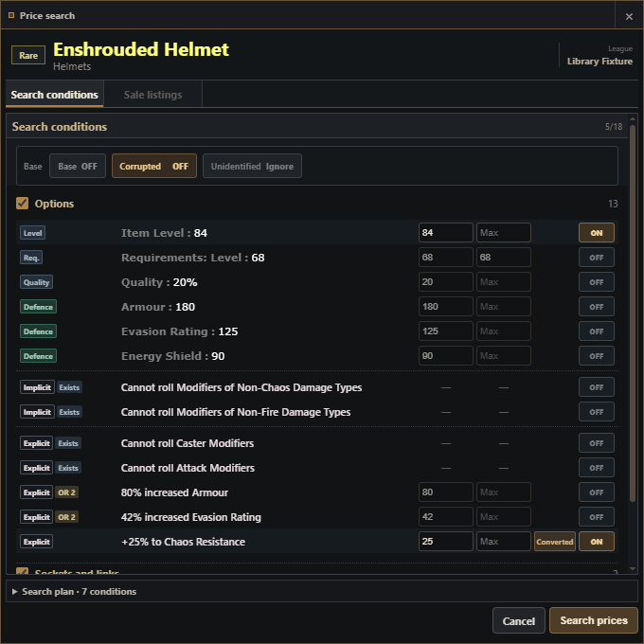Enable the Non-Fire Damage Types implicit condition

(597, 412)
